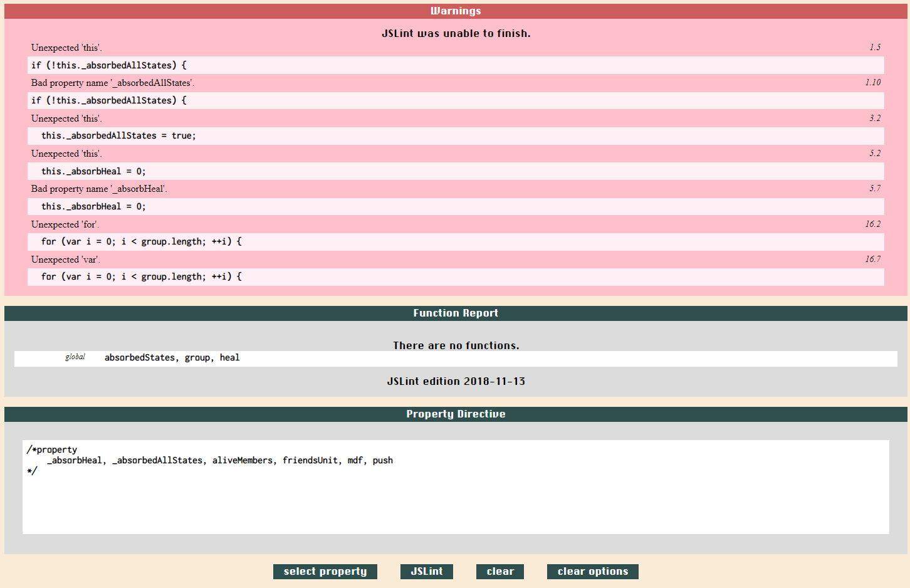
Task: Click the line reference 1.10
Action: tap(873, 82)
